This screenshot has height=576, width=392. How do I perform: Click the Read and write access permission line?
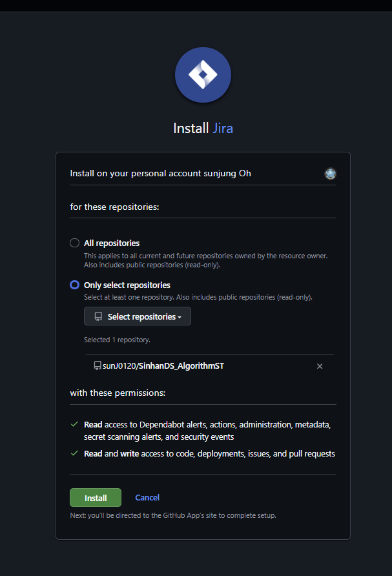tap(209, 454)
